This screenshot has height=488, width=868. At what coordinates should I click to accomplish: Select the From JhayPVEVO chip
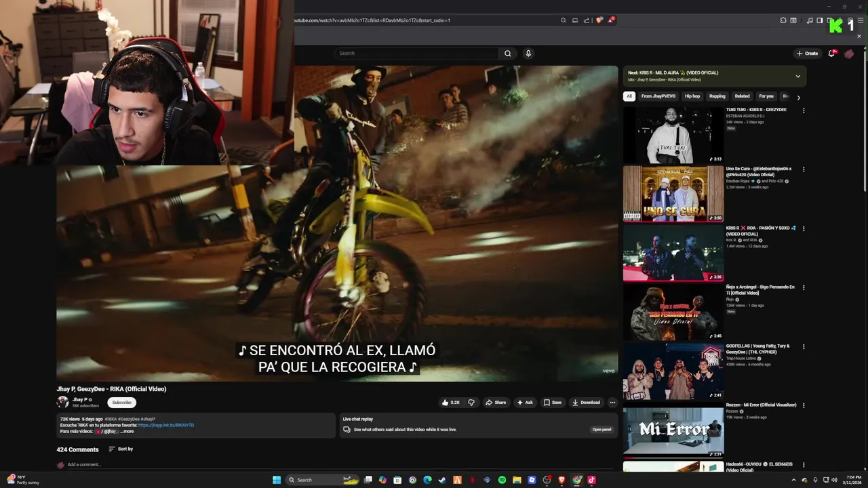pos(658,96)
